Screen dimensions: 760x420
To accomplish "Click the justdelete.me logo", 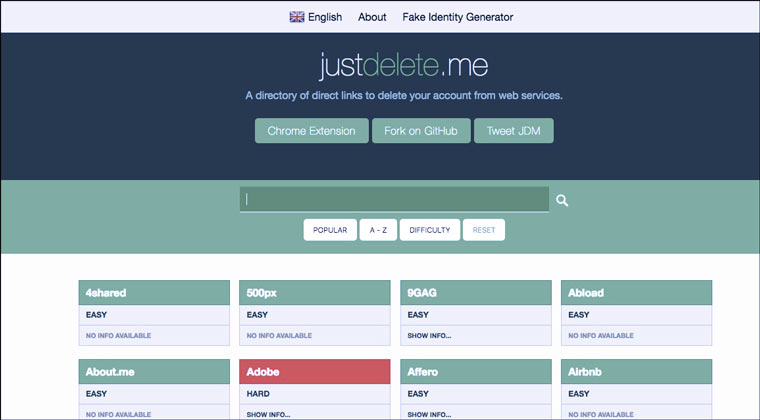I will pos(404,67).
